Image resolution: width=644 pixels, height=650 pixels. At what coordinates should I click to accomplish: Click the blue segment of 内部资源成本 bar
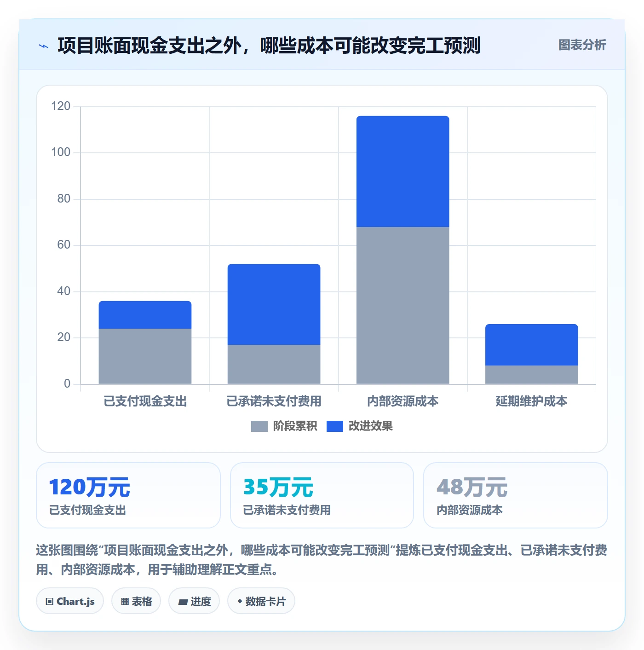tap(402, 171)
